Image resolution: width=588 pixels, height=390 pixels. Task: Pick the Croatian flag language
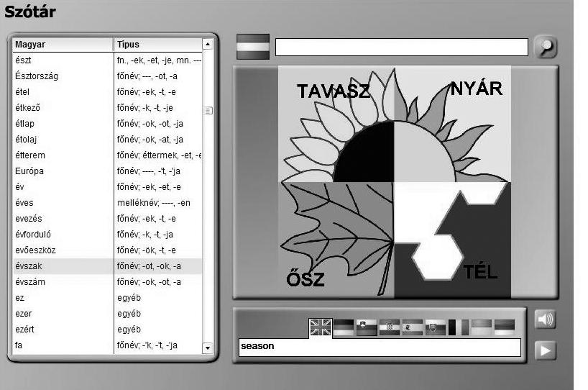click(389, 328)
